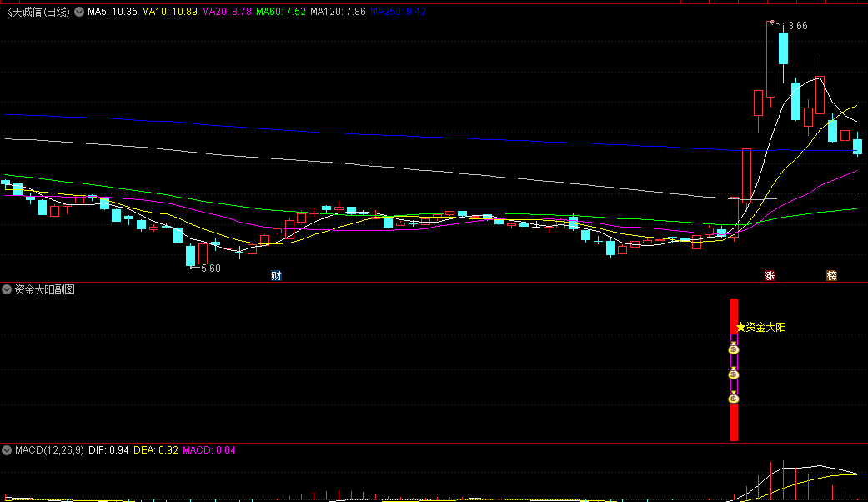Click the 13.66 high price label

[x=795, y=26]
